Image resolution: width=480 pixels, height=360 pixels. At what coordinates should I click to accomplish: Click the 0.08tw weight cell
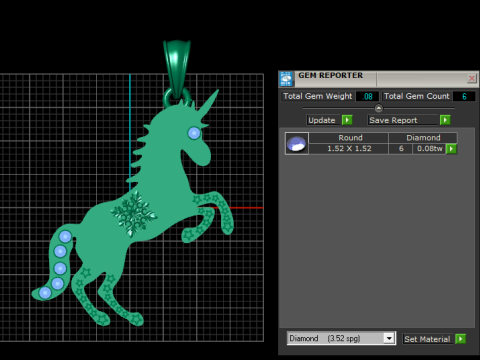[430, 149]
